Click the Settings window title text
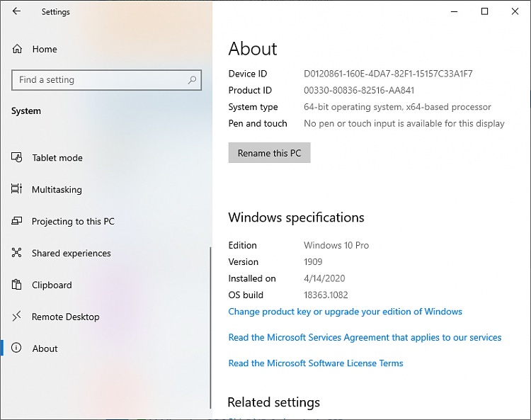 (56, 12)
